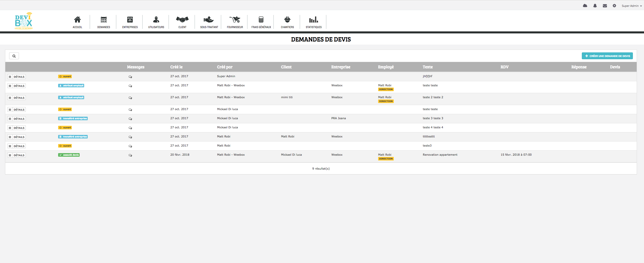Open the Sous-traitant menu

(x=209, y=22)
